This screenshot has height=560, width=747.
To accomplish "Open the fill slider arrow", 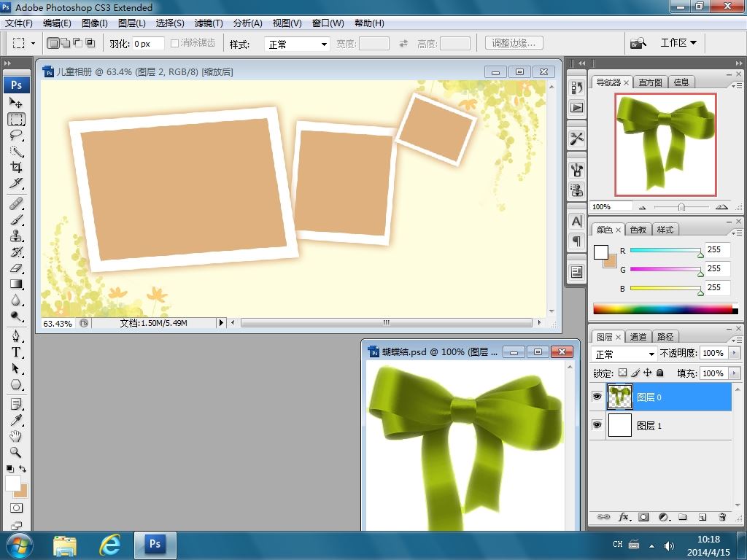I will [734, 373].
